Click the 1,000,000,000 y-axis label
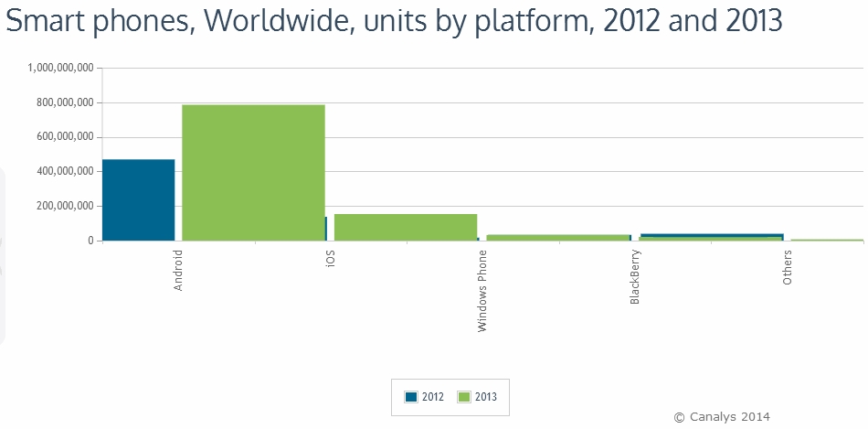Screen dimensions: 868x429 point(61,68)
